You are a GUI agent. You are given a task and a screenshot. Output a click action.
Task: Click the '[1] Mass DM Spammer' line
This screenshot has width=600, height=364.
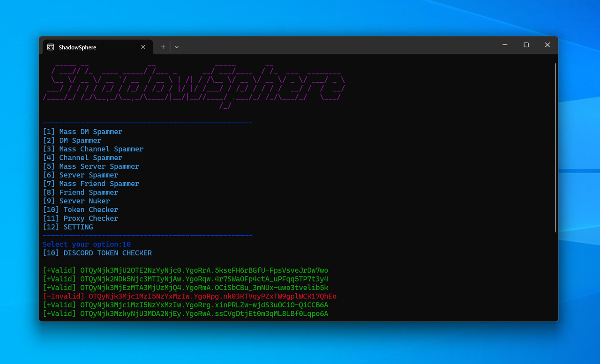click(82, 132)
